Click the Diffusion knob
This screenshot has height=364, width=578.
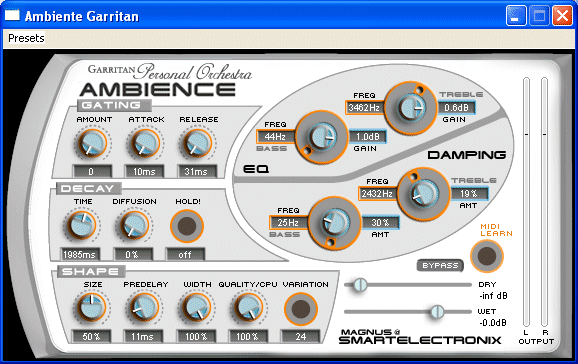133,225
